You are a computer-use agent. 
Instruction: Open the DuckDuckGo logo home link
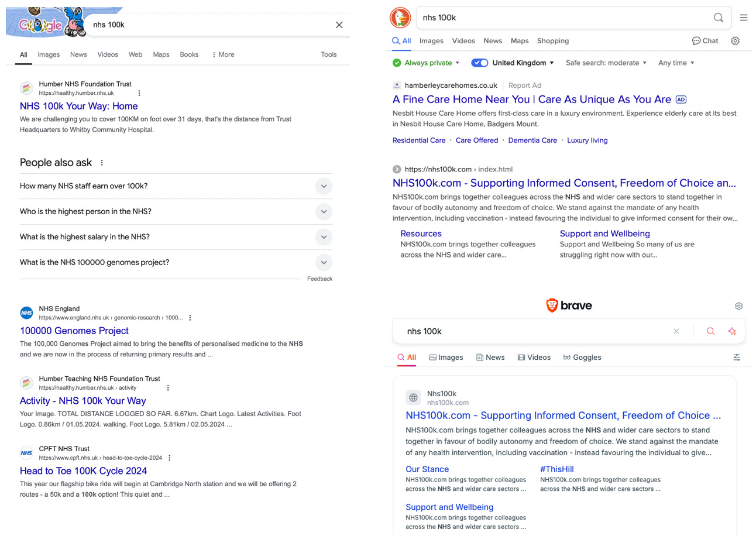click(x=401, y=18)
